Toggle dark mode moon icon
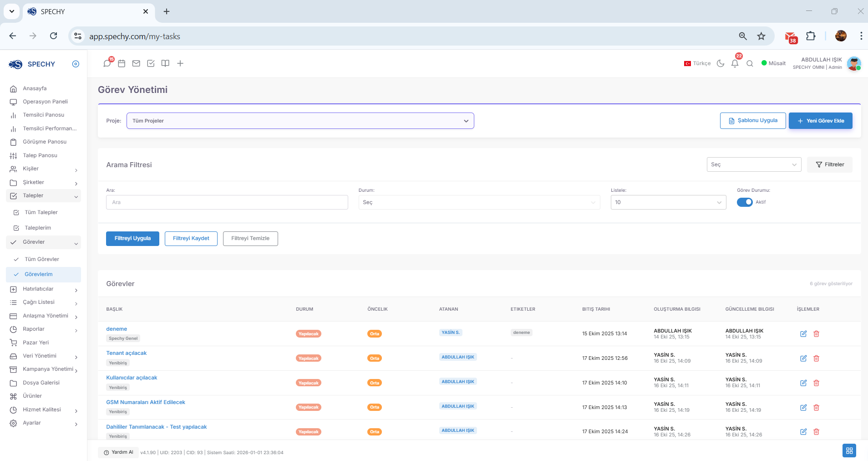 pos(721,63)
